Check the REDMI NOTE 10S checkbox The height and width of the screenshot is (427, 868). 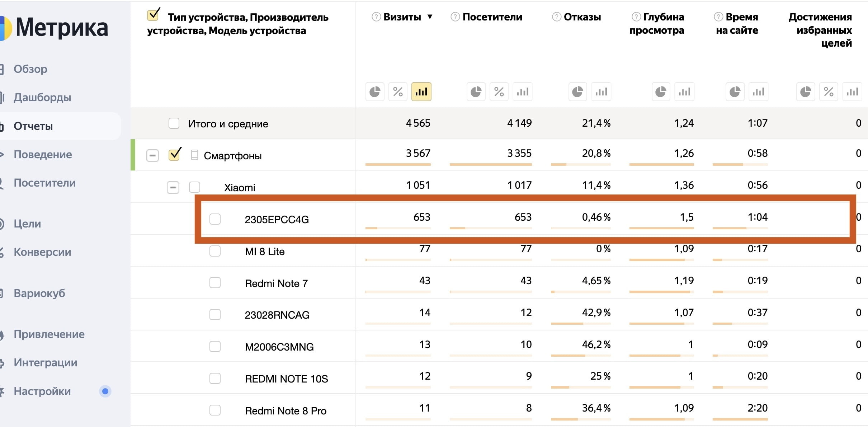(215, 378)
